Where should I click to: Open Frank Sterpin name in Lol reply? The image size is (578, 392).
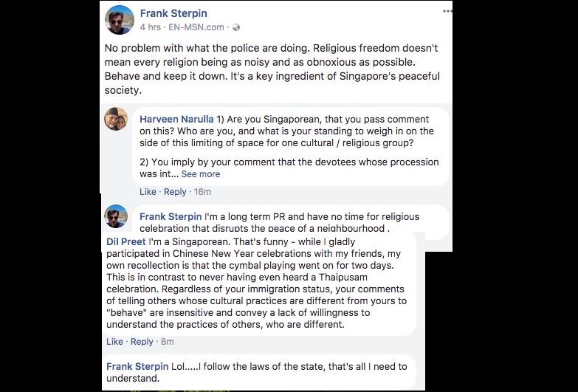tap(137, 366)
